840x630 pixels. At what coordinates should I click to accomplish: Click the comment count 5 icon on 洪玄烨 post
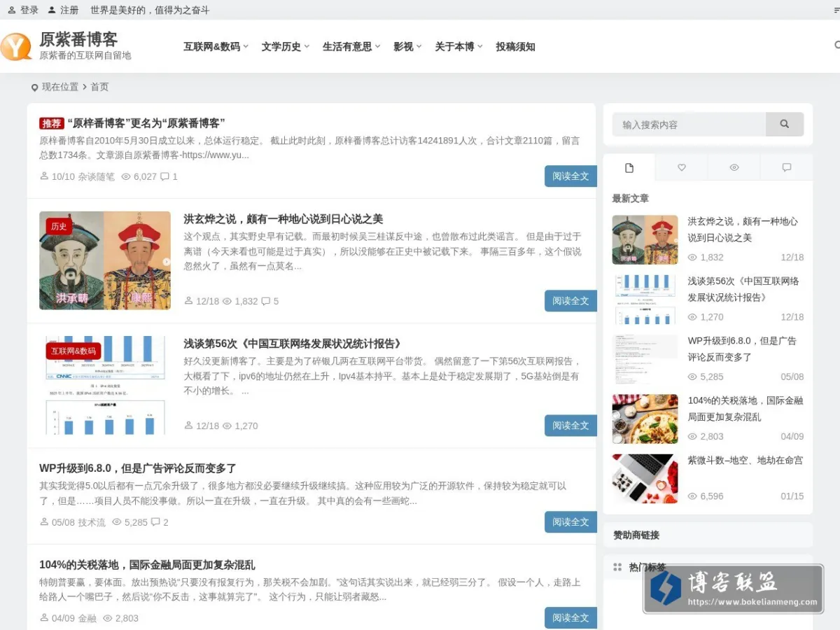point(265,301)
